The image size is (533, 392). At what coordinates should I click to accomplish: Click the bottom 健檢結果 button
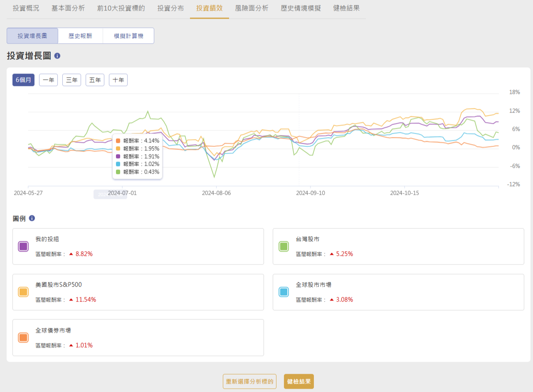coord(299,381)
